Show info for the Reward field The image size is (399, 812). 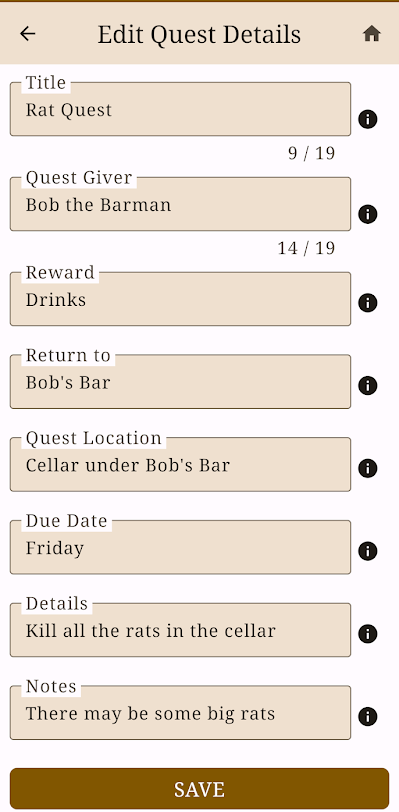click(367, 302)
